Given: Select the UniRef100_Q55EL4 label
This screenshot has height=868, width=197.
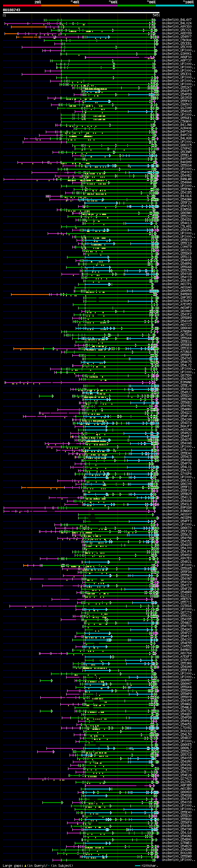Looking at the screenshot, I should click(x=177, y=155).
